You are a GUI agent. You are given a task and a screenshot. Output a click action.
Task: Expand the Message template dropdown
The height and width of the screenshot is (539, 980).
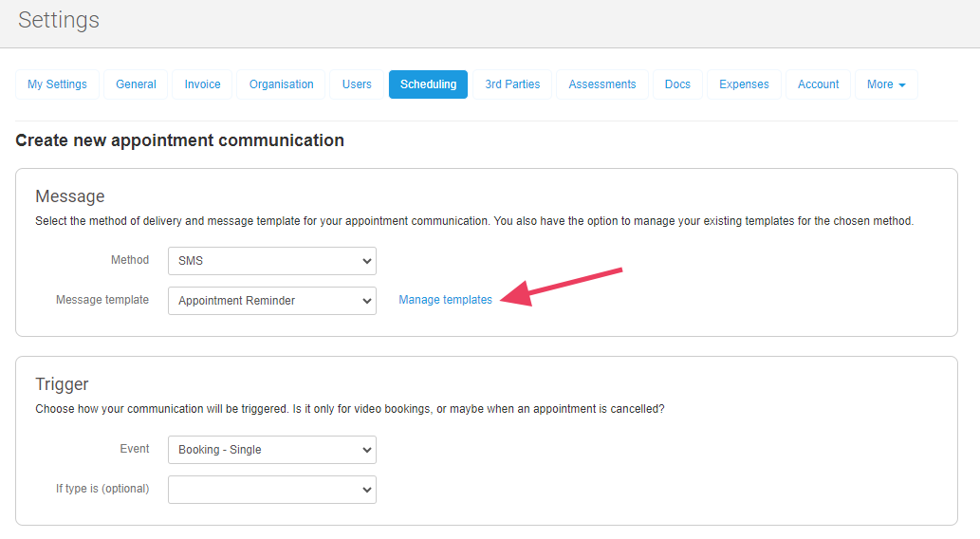point(271,301)
